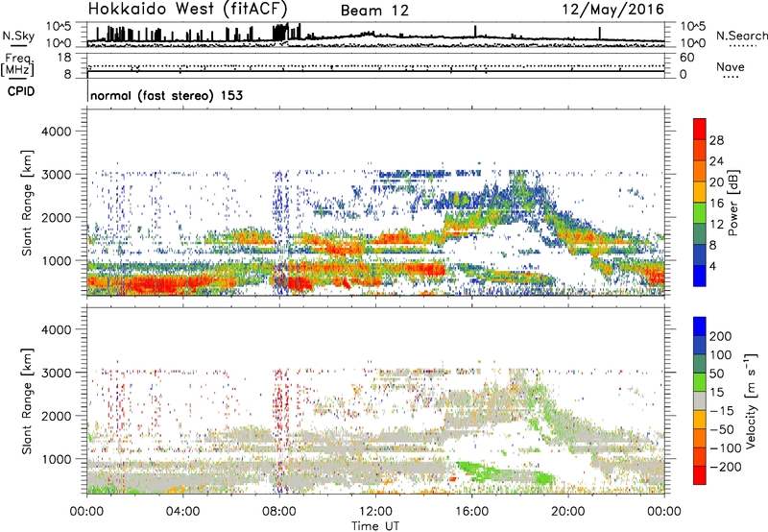Click '3000' on the velocity panel axis
Screen dimensions: 768x532
coord(56,373)
